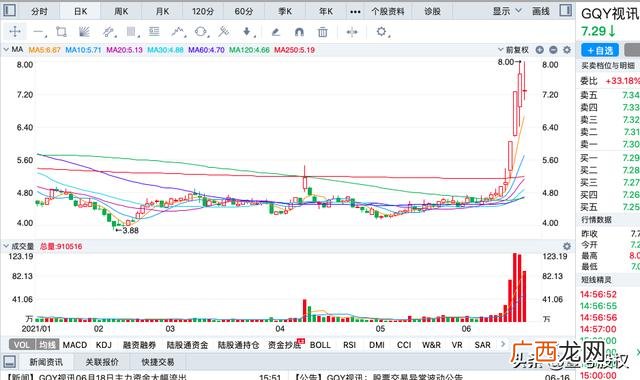Screen dimensions: 640x380
Task: Select the SAR indicator
Action: (482, 345)
